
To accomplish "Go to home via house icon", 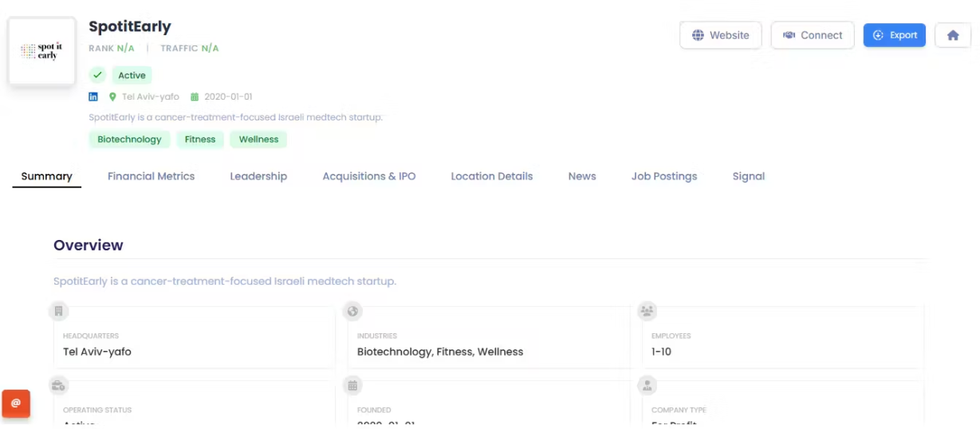I will [953, 35].
